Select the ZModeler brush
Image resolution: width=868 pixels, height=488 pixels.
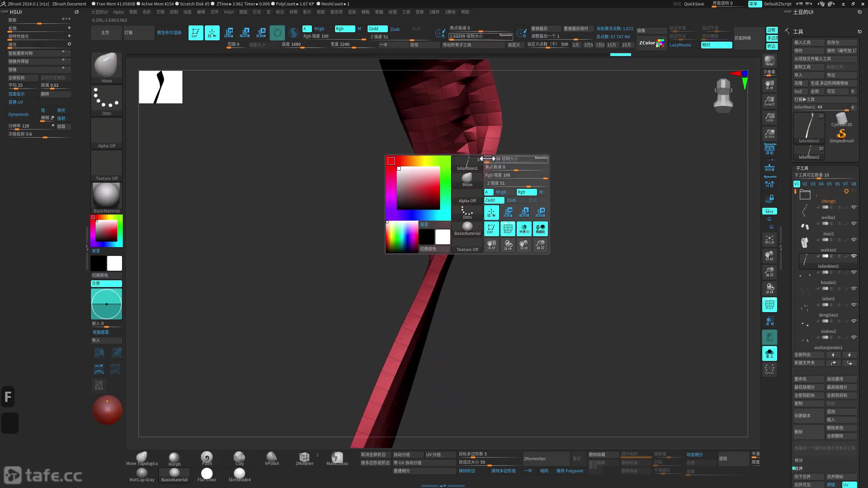(304, 459)
